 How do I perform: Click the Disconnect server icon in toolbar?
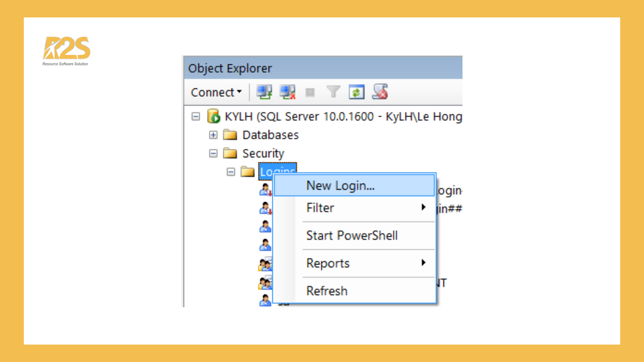click(x=287, y=92)
